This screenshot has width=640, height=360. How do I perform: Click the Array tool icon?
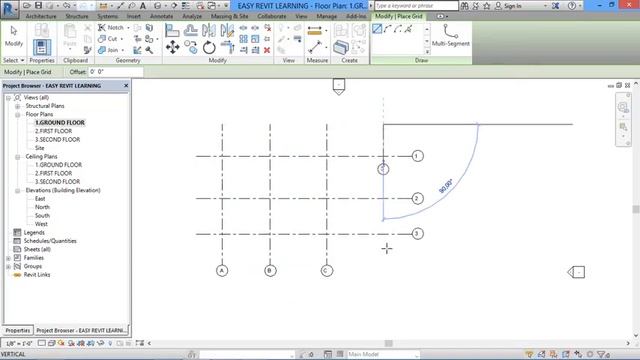[243, 39]
